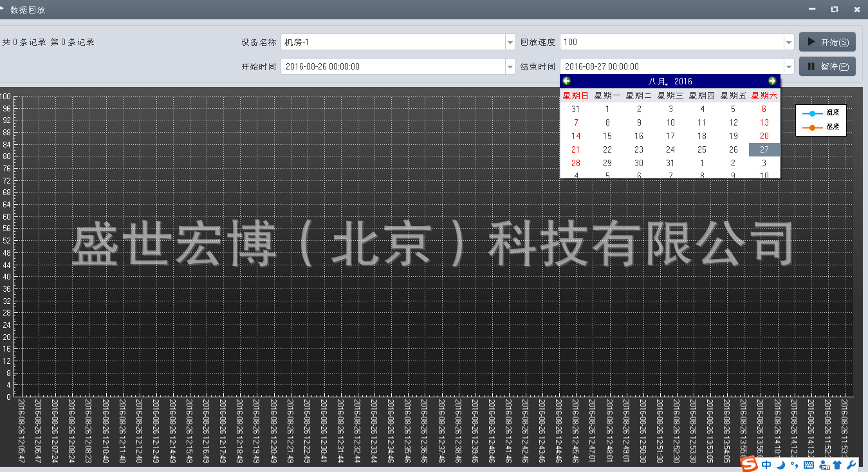868x472 pixels.
Task: Click the 共 0 条记录 record count text
Action: click(24, 42)
